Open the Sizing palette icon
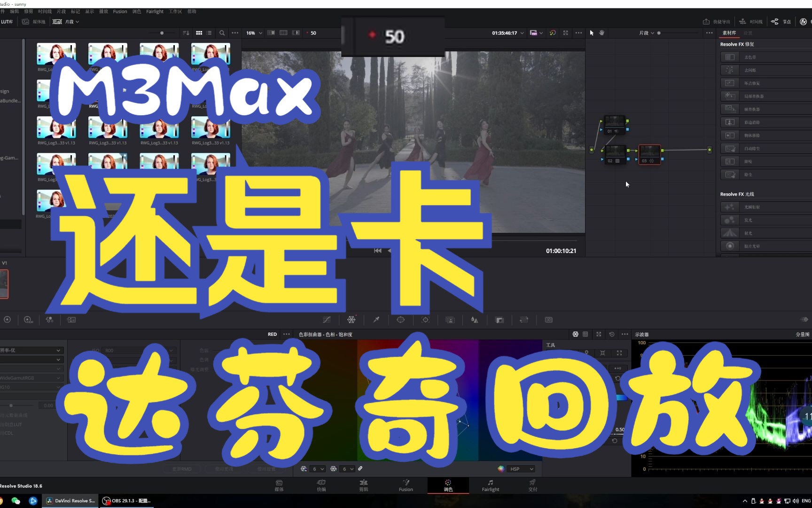Image resolution: width=812 pixels, height=508 pixels. [x=524, y=320]
